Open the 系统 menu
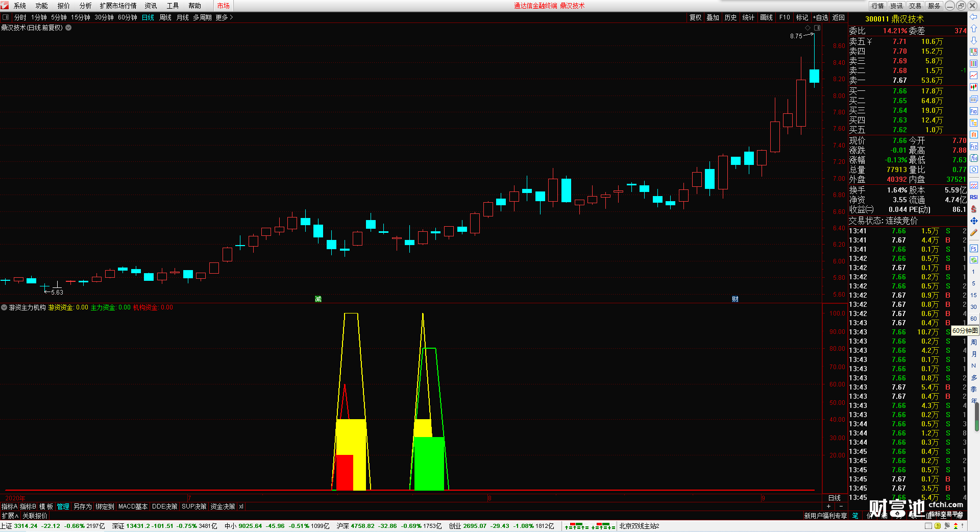The height and width of the screenshot is (532, 980). tap(20, 6)
